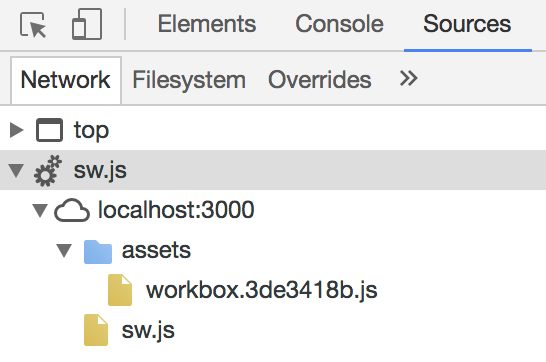Show more tabs via double chevron
This screenshot has height=362, width=546.
tap(408, 79)
